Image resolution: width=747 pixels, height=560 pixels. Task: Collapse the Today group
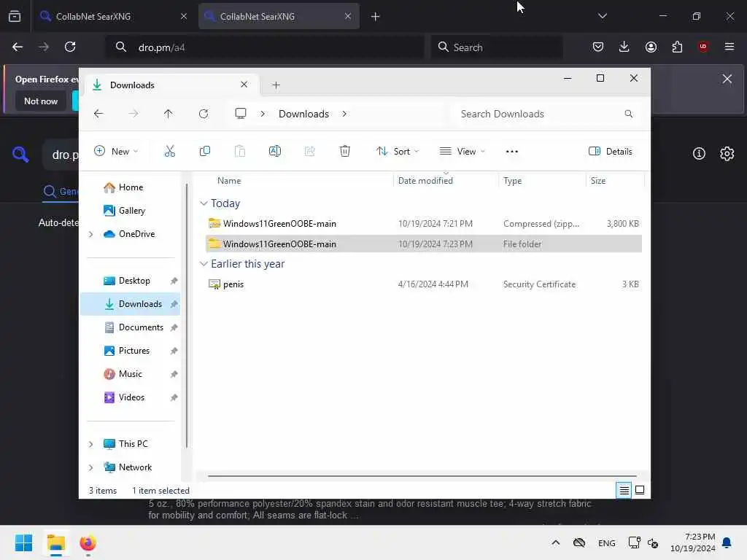point(204,203)
